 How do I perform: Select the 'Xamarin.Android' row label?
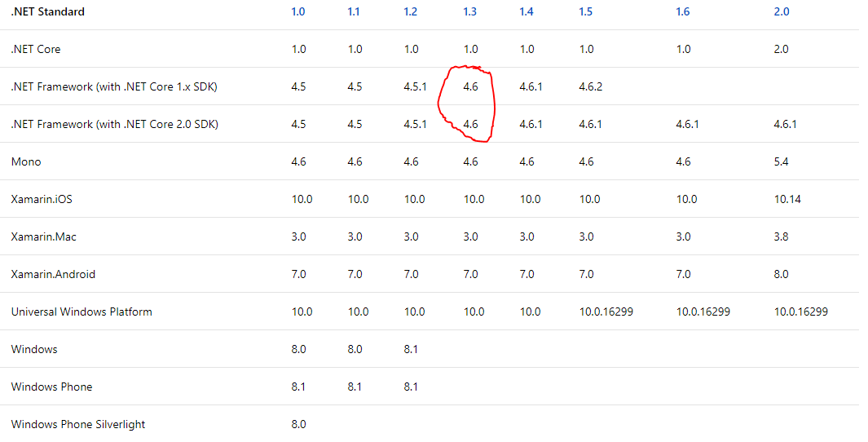[53, 275]
